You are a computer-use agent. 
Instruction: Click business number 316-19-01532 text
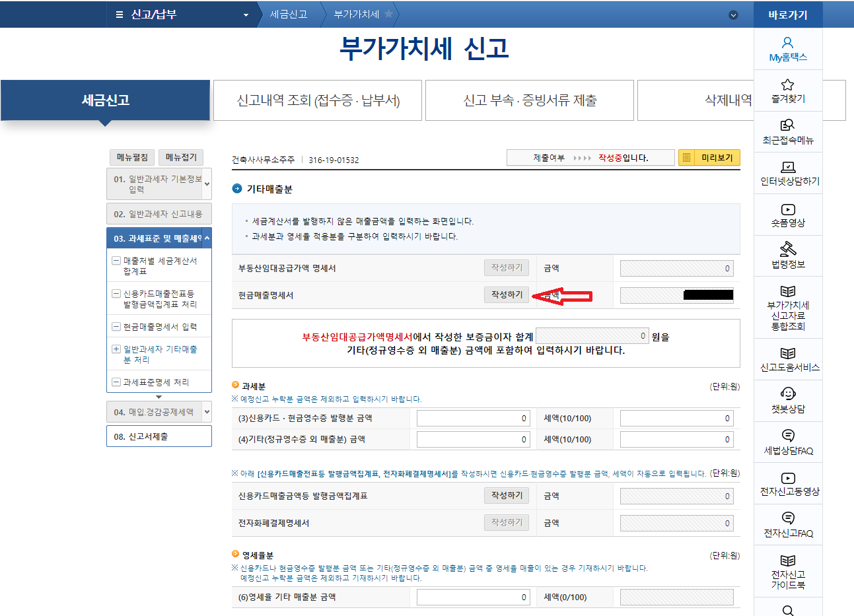334,160
